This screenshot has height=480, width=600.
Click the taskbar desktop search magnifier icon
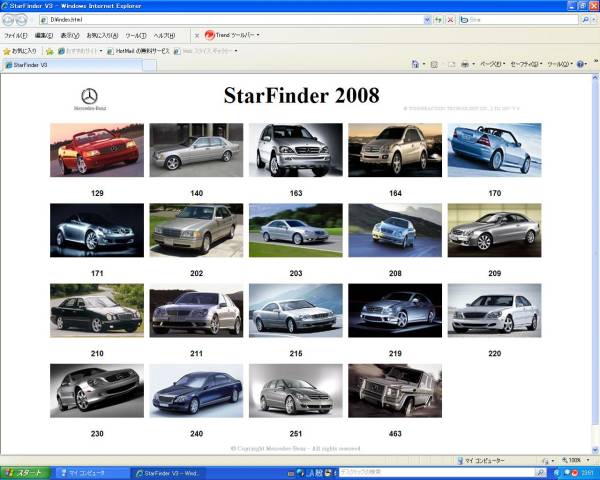(x=540, y=473)
